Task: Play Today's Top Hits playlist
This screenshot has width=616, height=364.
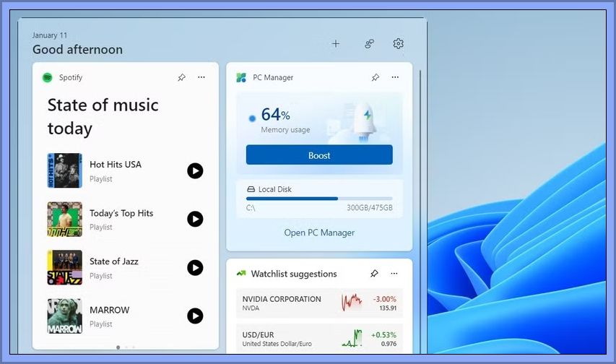Action: 195,219
